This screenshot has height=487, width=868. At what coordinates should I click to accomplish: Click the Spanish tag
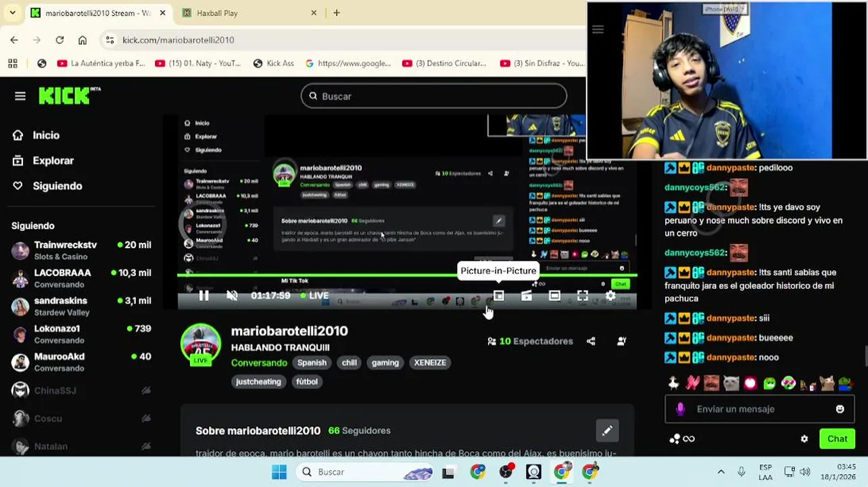tap(312, 363)
